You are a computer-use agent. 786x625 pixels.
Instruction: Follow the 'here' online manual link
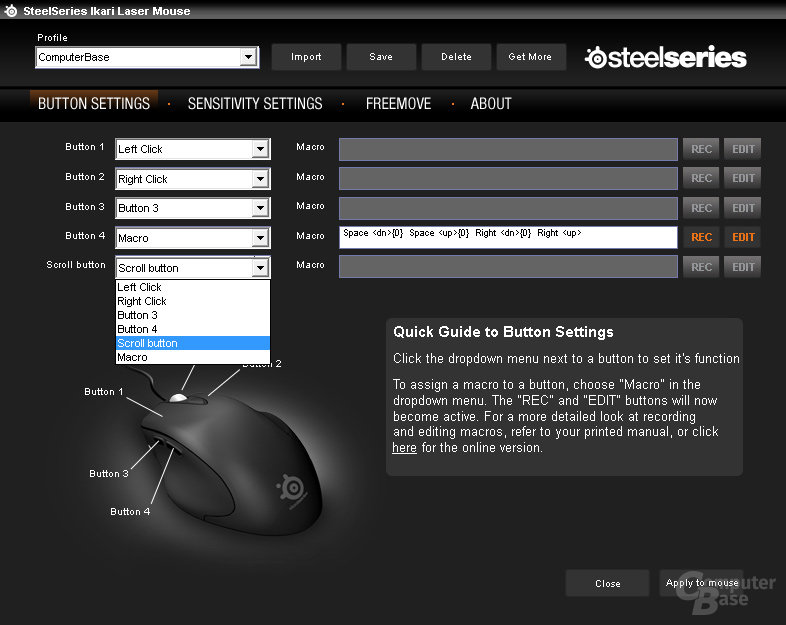point(404,448)
